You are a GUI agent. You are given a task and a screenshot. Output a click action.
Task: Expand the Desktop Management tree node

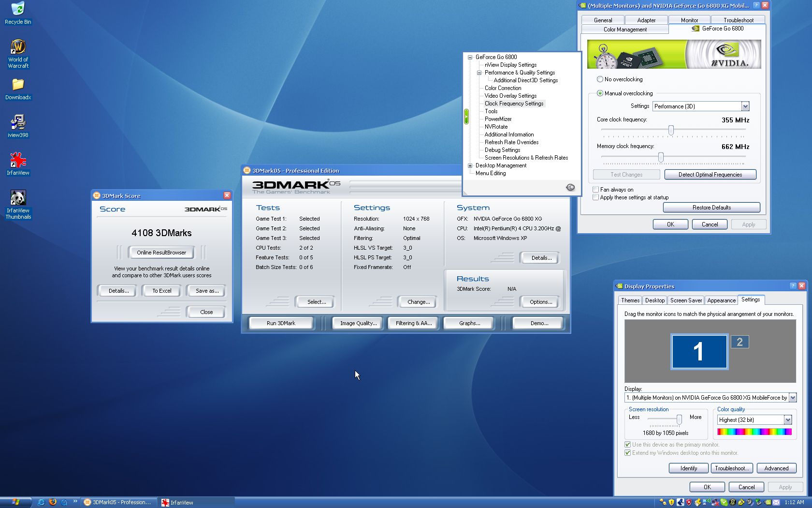pos(470,165)
